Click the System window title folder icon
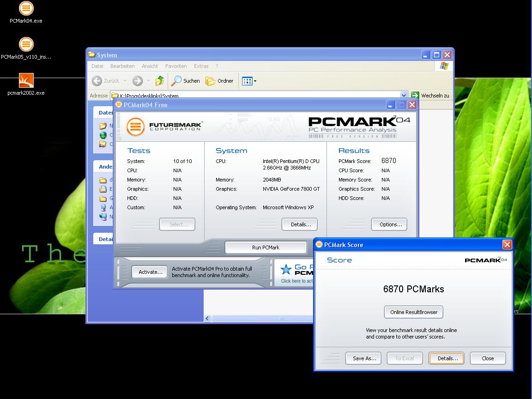 [x=91, y=54]
